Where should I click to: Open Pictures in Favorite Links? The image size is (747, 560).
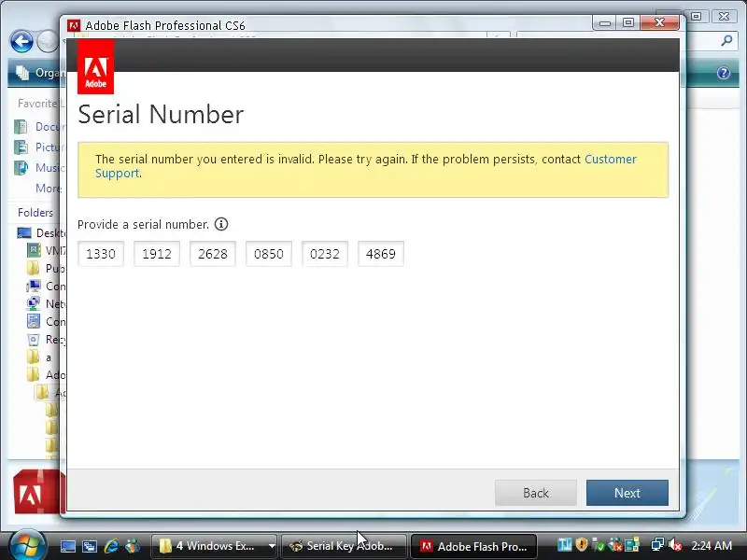tap(39, 147)
